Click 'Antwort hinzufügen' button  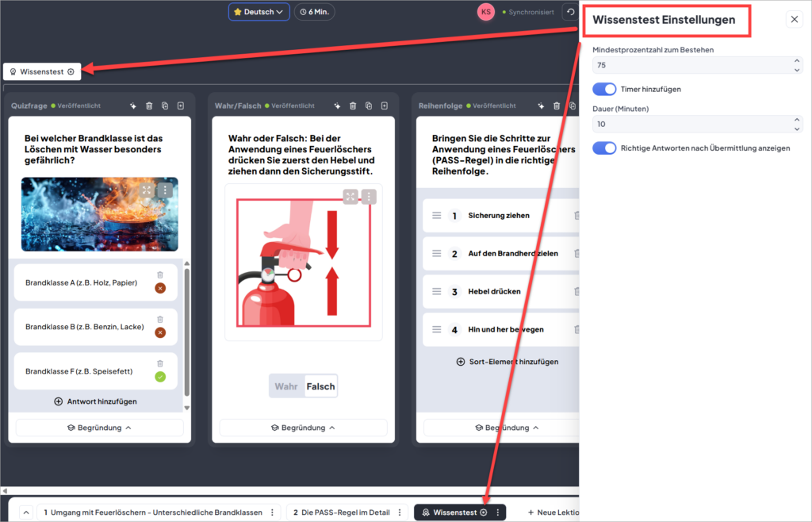(x=95, y=401)
